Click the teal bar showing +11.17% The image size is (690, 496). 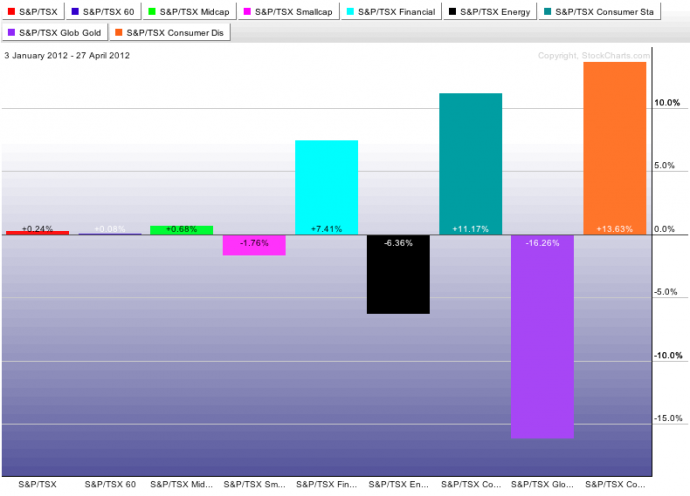470,163
